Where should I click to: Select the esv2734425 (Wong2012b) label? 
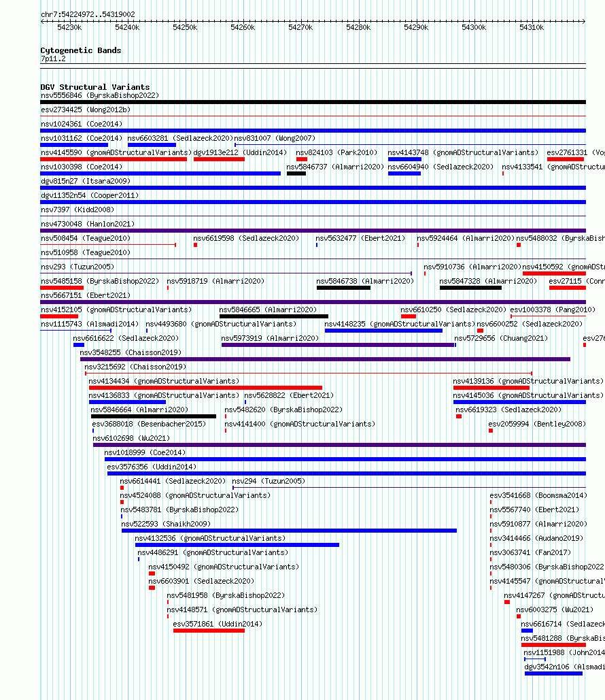[85, 110]
